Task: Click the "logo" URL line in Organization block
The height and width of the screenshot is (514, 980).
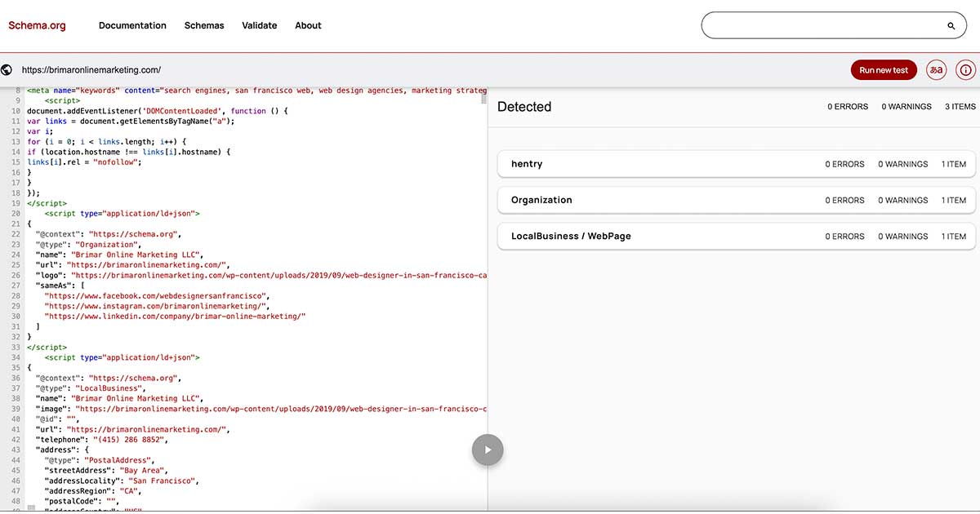Action: 261,275
